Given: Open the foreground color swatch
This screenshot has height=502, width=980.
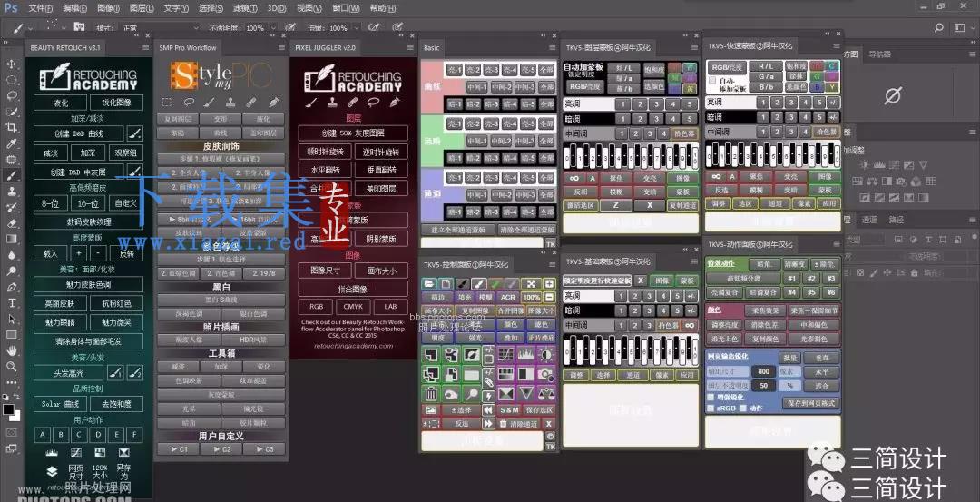Looking at the screenshot, I should (x=8, y=409).
